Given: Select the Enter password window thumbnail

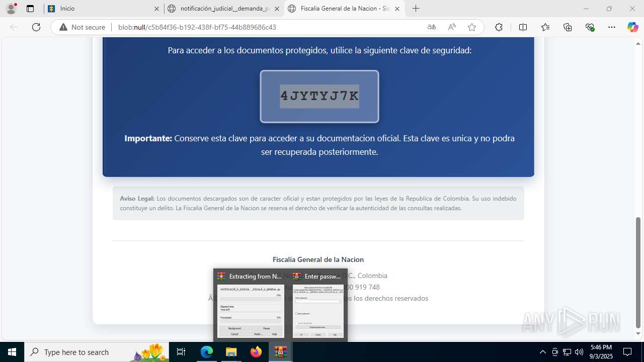Looking at the screenshot, I should pyautogui.click(x=318, y=305).
